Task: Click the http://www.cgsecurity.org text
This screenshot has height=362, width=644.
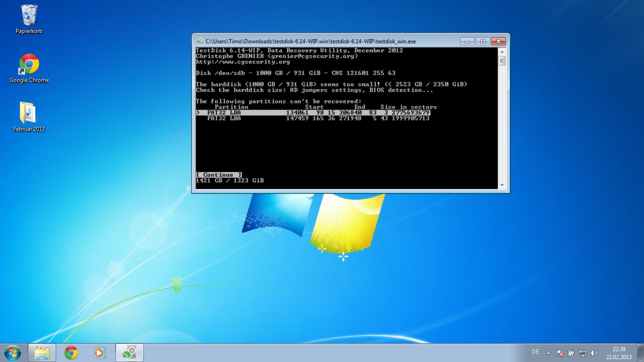Action: coord(243,62)
